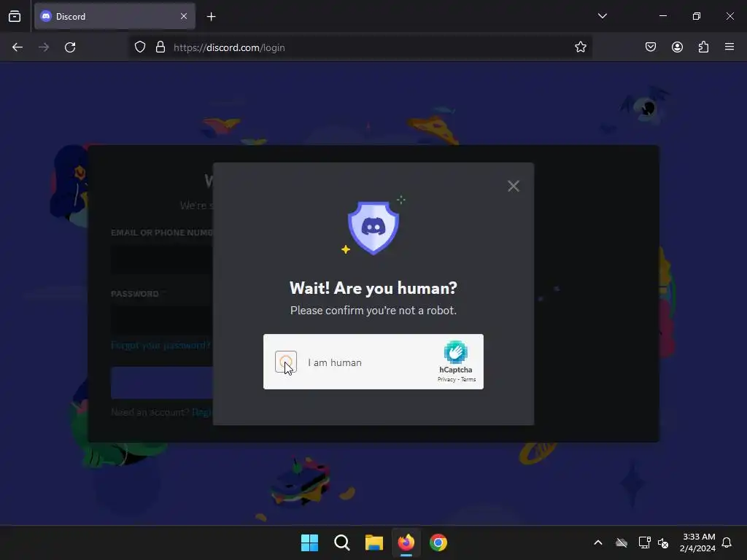Screen dimensions: 747x560
Task: Open the Firefox account icon
Action: [677, 47]
